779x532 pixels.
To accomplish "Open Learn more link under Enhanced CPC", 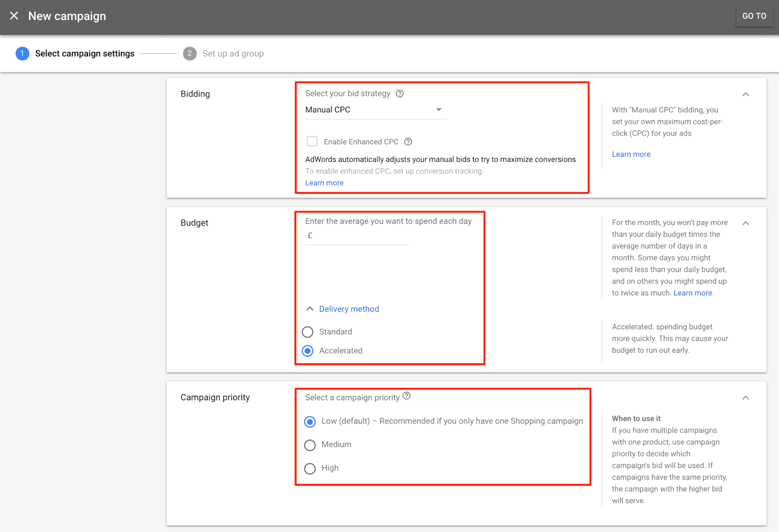I will point(324,183).
